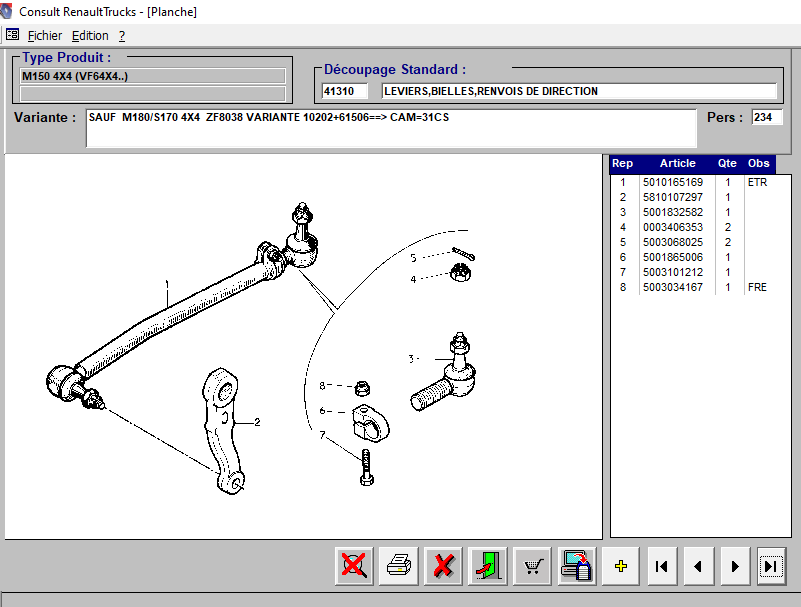Screen dimensions: 801x607
Task: Open the ? help menu
Action: tap(121, 35)
